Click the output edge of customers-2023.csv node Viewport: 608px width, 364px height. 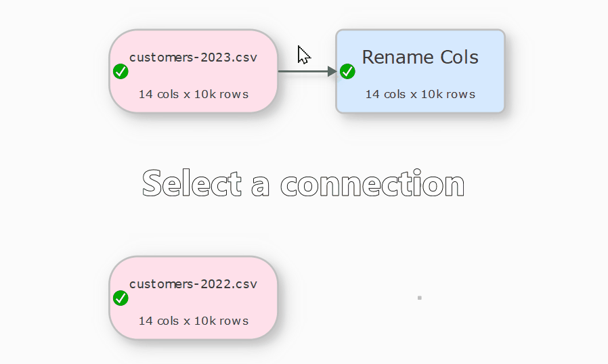pos(278,71)
